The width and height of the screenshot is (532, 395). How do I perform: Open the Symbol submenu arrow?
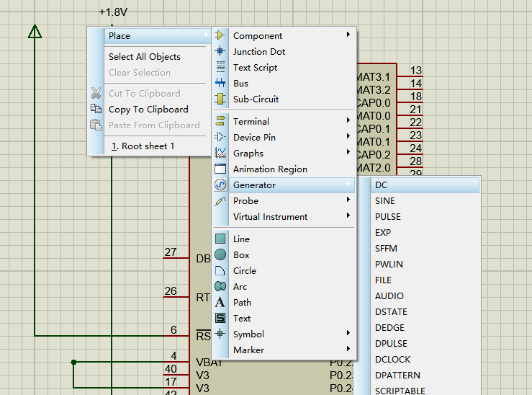(348, 334)
